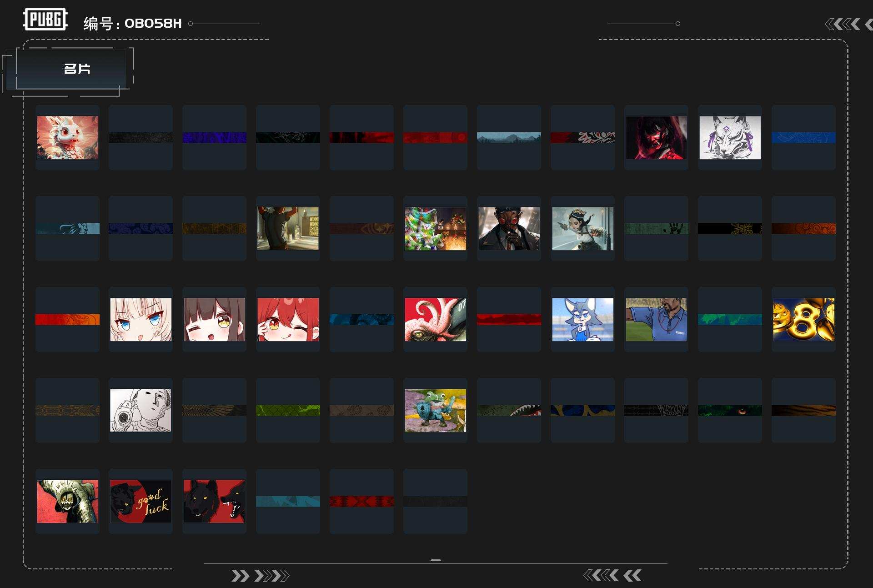Choose the brown-haired winking anime girl nameplate
The width and height of the screenshot is (873, 588).
tap(215, 319)
